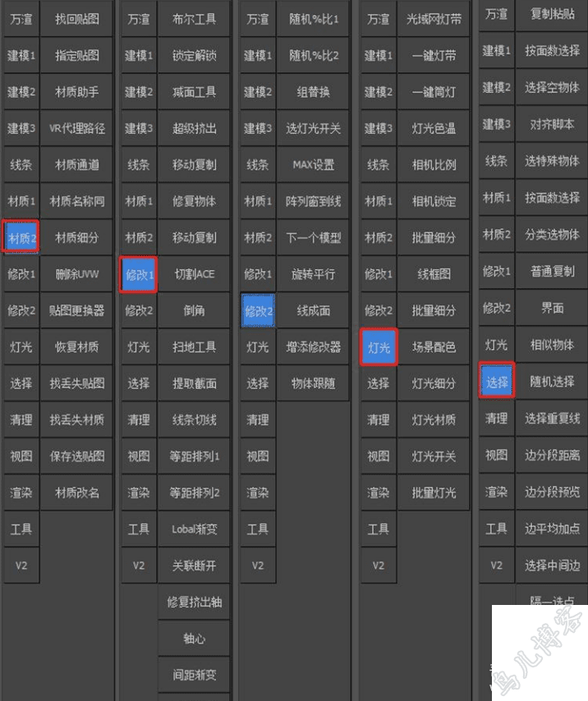Run 找丢失贴图

point(76,383)
